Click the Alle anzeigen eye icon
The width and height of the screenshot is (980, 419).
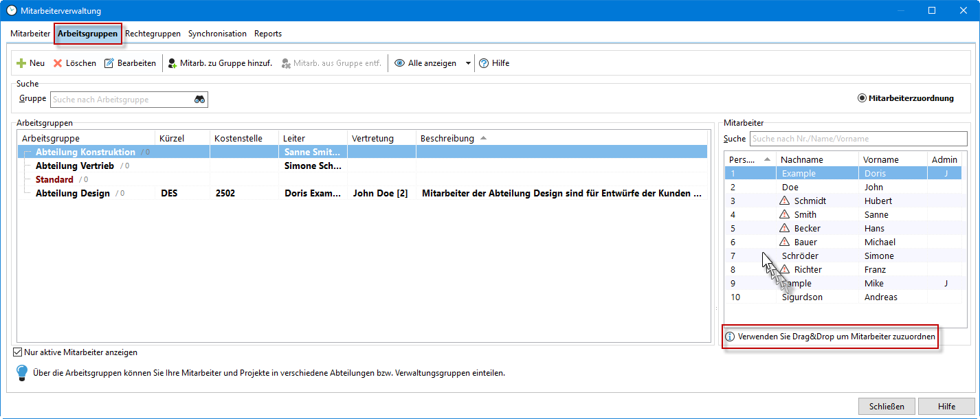coord(399,63)
